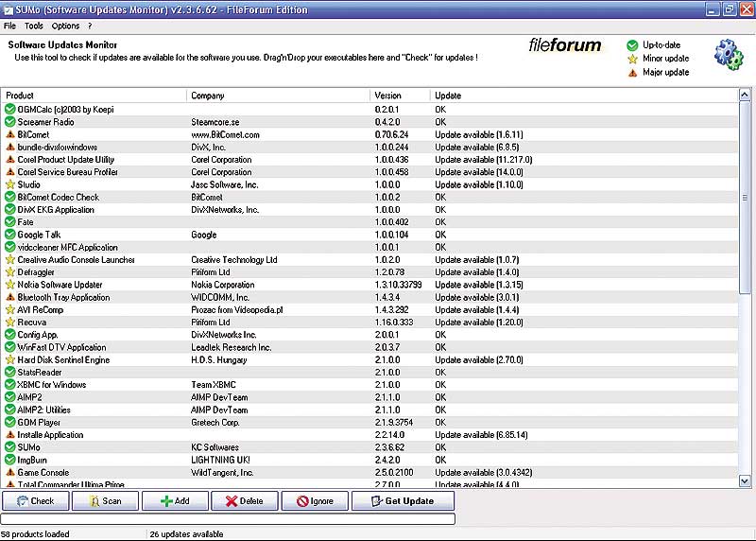
Task: Open the Tools menu
Action: pos(34,26)
